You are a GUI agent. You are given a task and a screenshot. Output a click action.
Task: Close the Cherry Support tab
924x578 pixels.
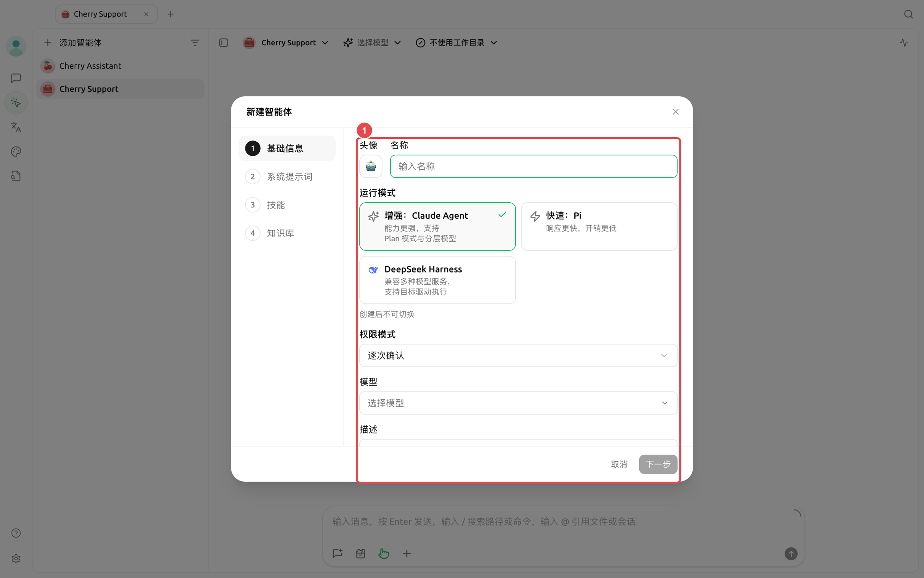146,14
